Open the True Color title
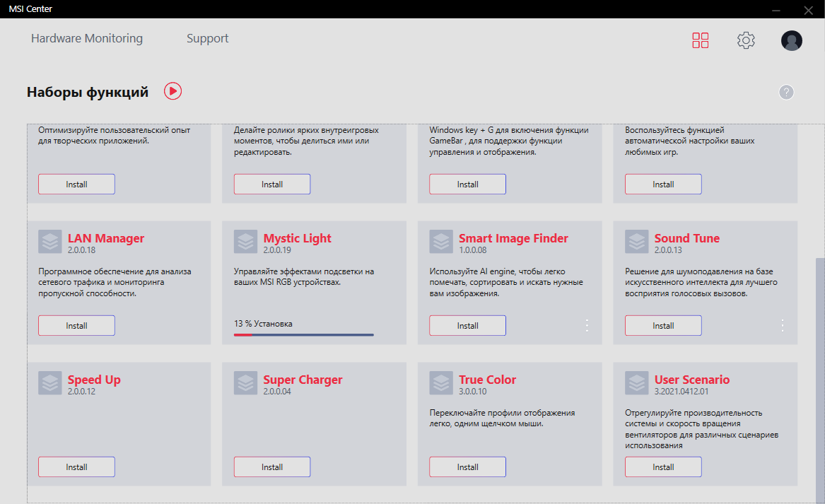Image resolution: width=825 pixels, height=504 pixels. (x=487, y=380)
